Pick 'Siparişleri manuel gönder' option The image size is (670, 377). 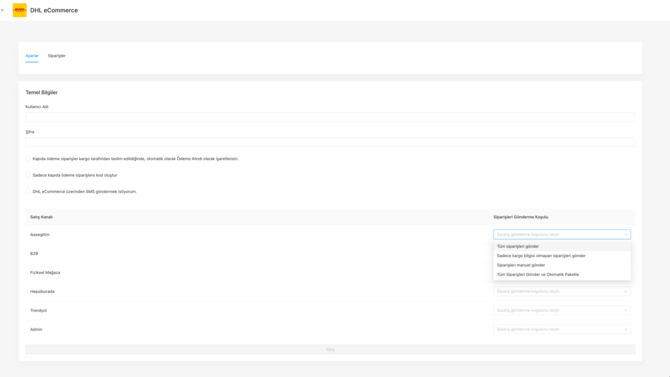tap(562, 265)
